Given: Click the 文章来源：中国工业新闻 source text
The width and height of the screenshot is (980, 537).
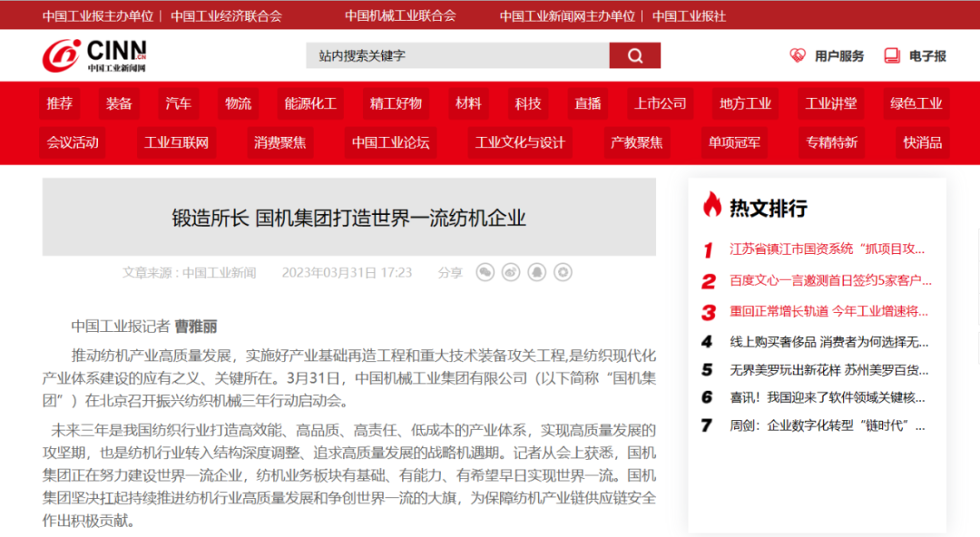Looking at the screenshot, I should [x=189, y=272].
